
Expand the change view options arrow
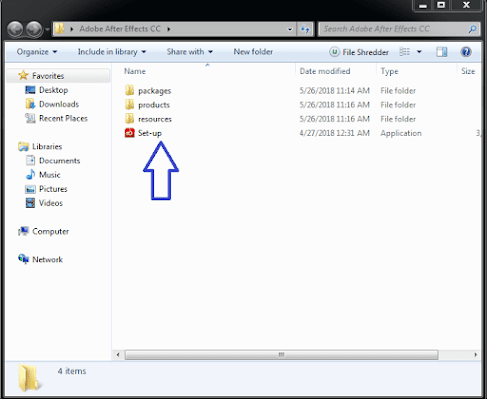click(419, 52)
